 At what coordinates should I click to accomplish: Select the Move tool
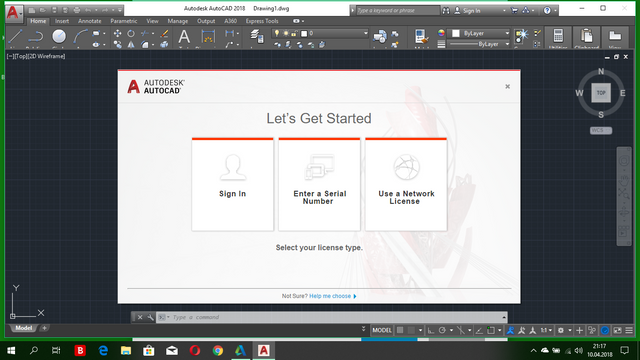tap(118, 33)
